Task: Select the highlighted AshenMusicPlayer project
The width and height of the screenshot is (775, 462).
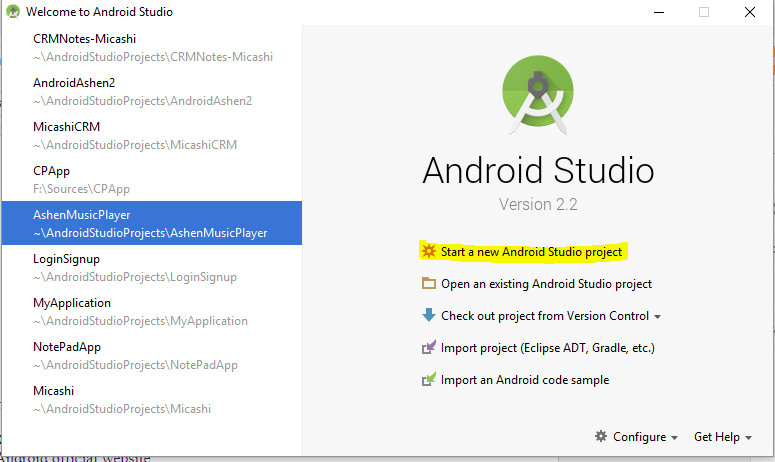Action: tap(152, 223)
